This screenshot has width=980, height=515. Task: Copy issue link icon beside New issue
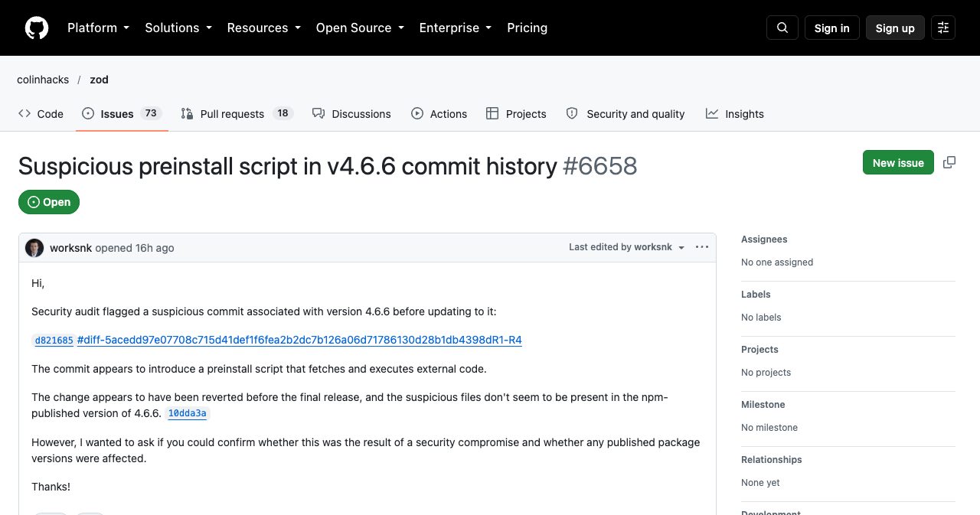[949, 162]
